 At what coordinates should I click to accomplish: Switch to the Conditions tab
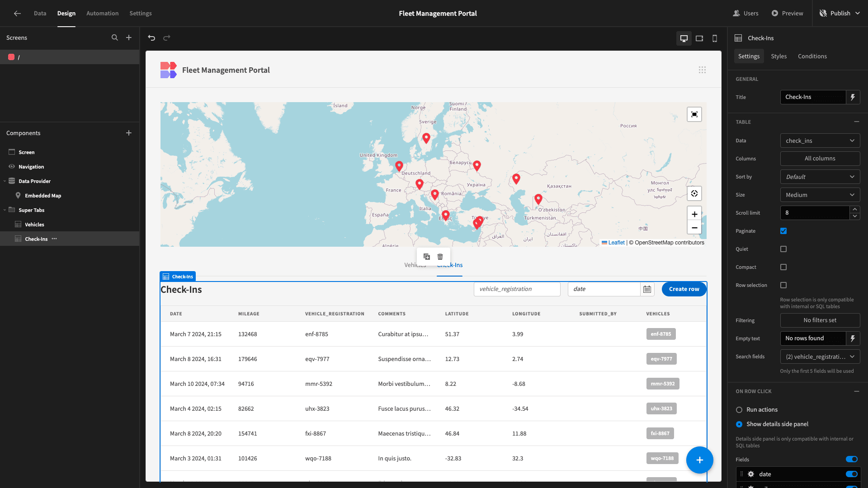[812, 56]
